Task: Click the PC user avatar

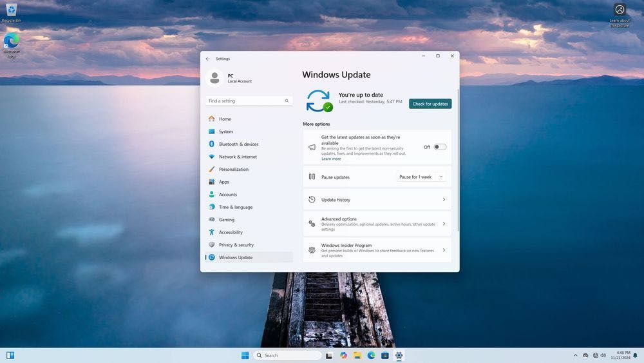Action: [x=214, y=78]
